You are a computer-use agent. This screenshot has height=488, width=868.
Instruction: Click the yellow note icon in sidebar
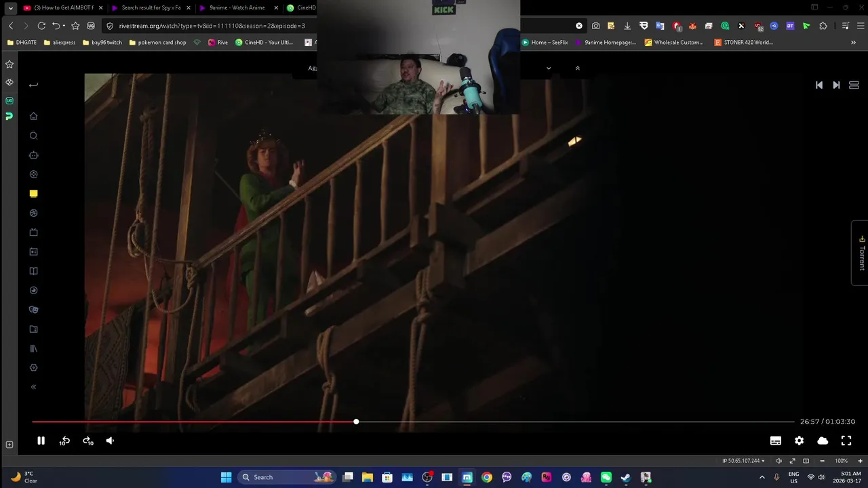click(33, 193)
